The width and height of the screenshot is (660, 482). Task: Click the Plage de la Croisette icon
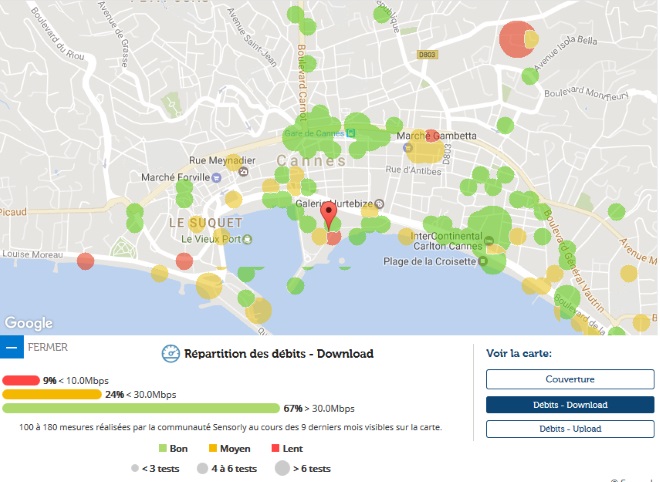(x=483, y=261)
